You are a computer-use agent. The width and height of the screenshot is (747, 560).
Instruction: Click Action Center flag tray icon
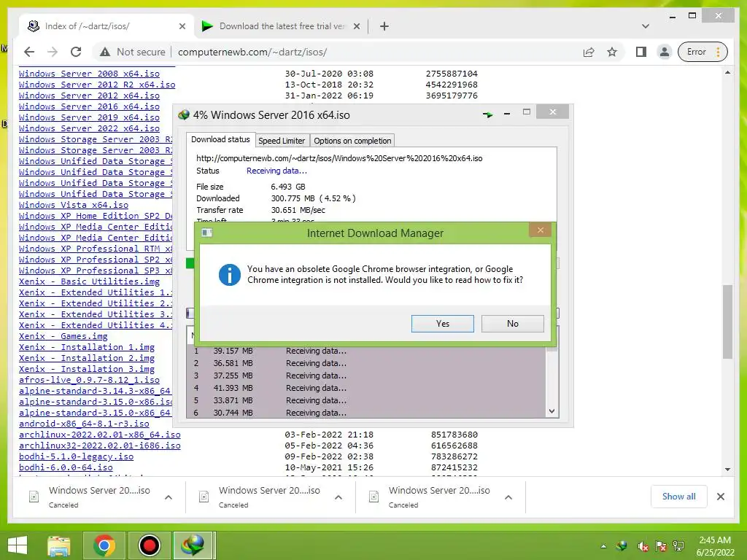coord(660,545)
